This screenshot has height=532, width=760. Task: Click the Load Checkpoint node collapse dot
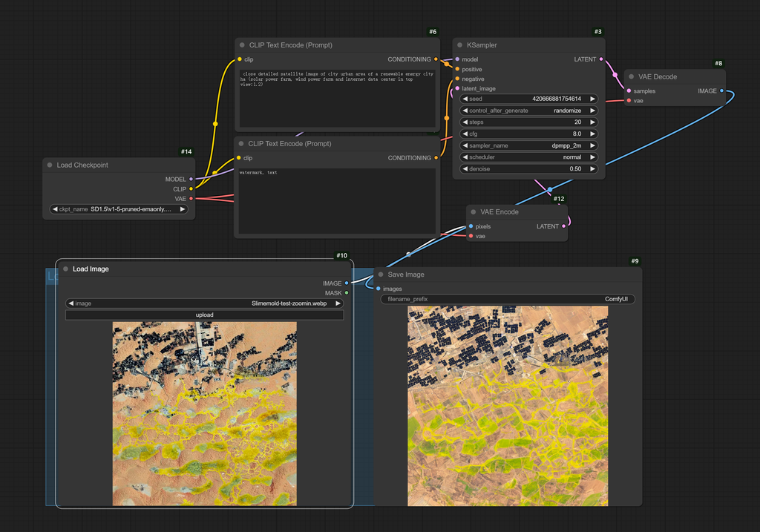click(50, 165)
